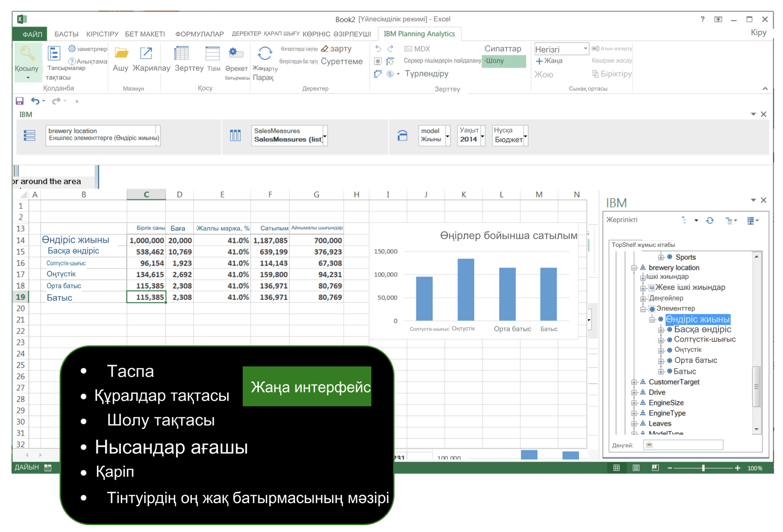Screen dimensions: 783x532
Task: Click the Деңгей input field
Action: coord(683,445)
